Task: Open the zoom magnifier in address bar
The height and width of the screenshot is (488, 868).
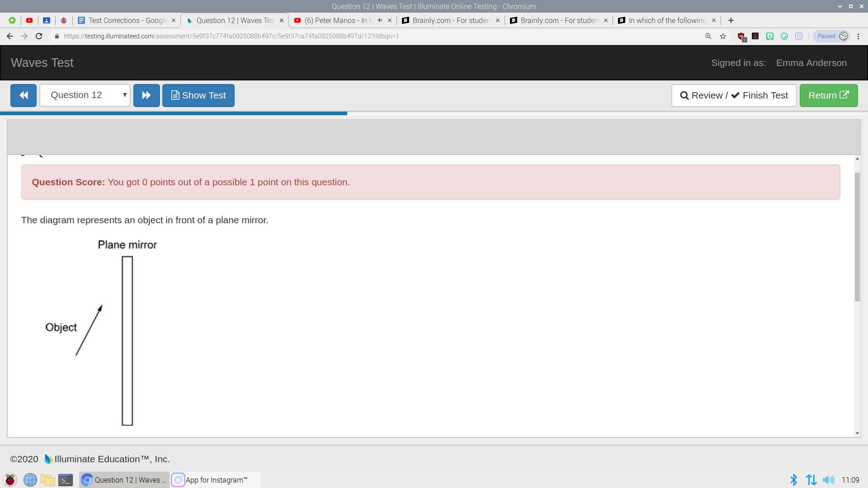Action: click(708, 36)
